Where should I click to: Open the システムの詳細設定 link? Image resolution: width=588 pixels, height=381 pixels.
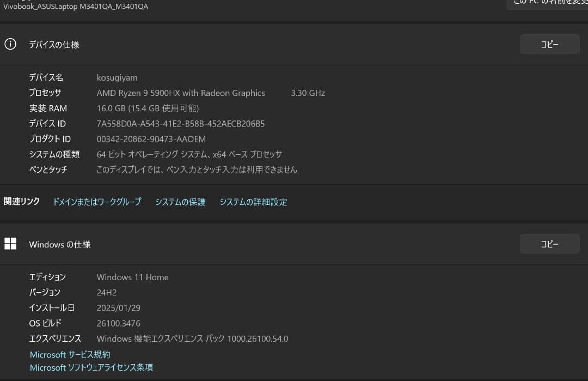tap(253, 202)
